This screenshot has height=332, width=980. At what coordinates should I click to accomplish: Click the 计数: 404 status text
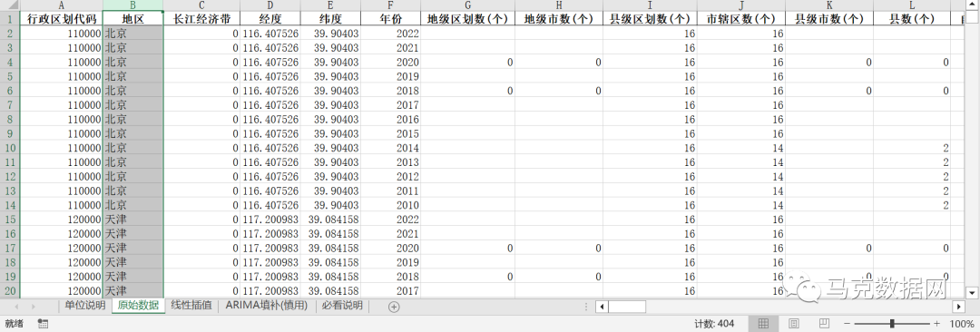[714, 324]
